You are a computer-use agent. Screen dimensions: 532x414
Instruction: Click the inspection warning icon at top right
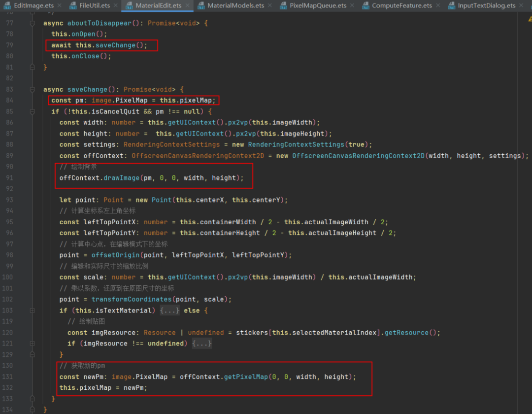pyautogui.click(x=529, y=18)
